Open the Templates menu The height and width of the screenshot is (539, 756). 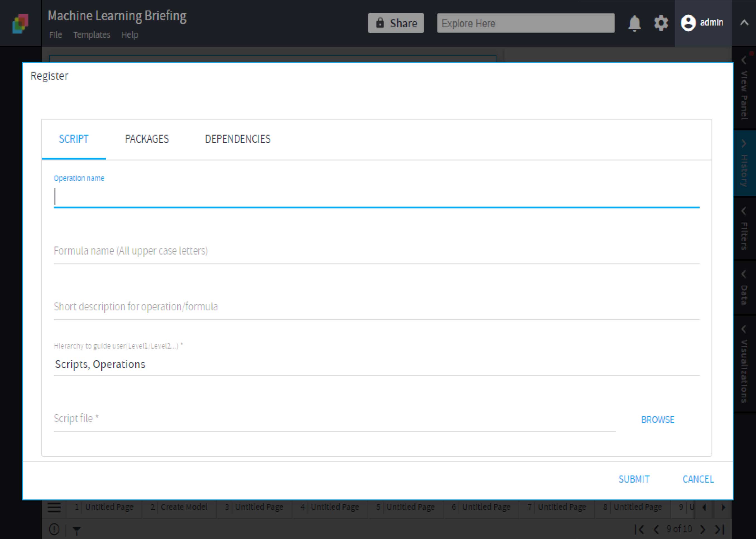click(92, 35)
